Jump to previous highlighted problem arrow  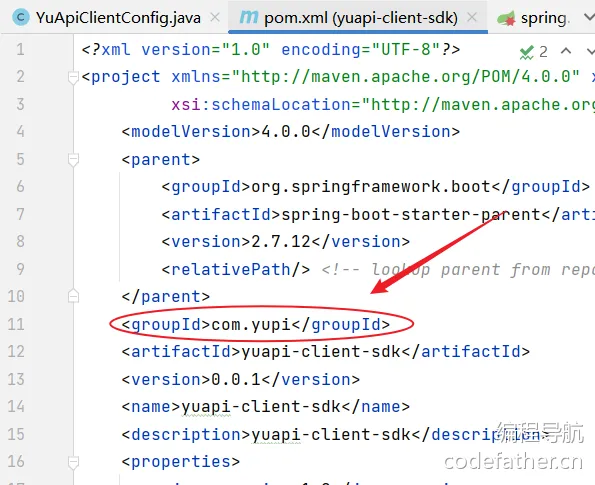coord(566,51)
